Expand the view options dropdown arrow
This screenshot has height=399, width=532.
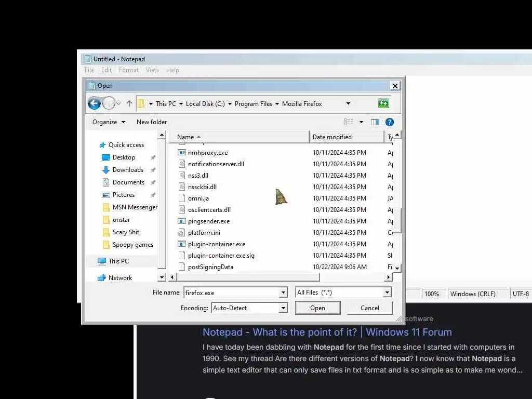coord(362,122)
